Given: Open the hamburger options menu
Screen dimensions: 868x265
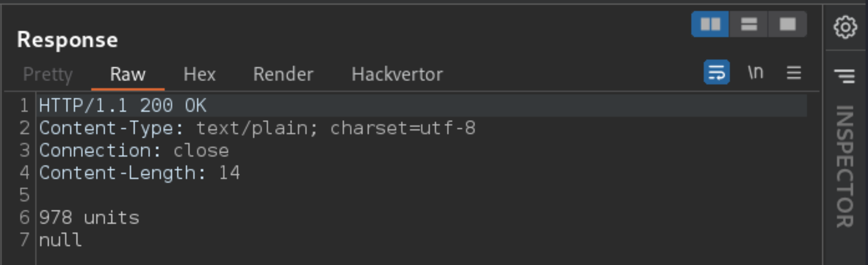Looking at the screenshot, I should point(794,73).
